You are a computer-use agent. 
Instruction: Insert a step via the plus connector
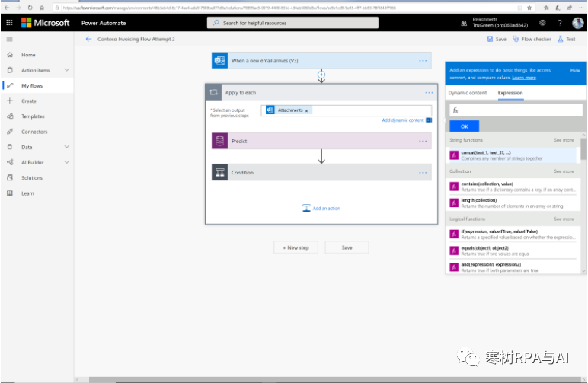[321, 74]
